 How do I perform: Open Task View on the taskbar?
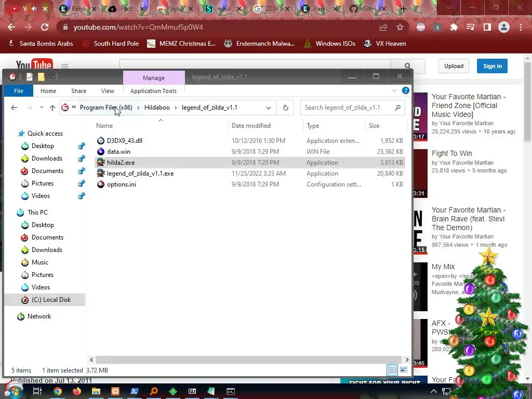(x=37, y=391)
